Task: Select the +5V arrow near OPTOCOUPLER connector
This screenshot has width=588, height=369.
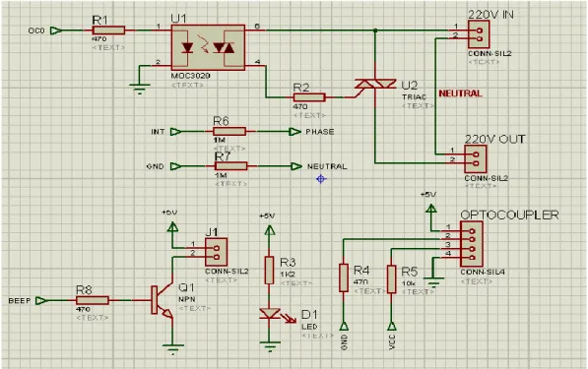Action: pyautogui.click(x=431, y=209)
